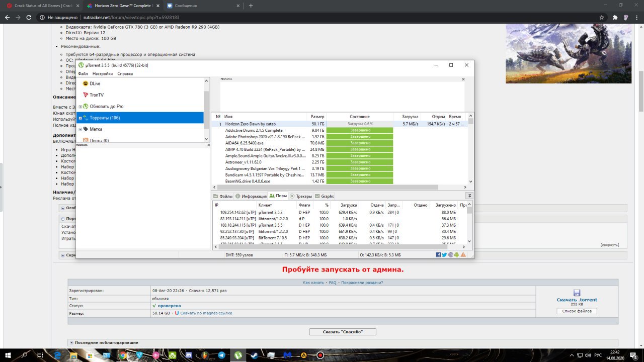Click the warning triangle icon in uTorrent status bar
This screenshot has width=644, height=362.
coord(463,255)
